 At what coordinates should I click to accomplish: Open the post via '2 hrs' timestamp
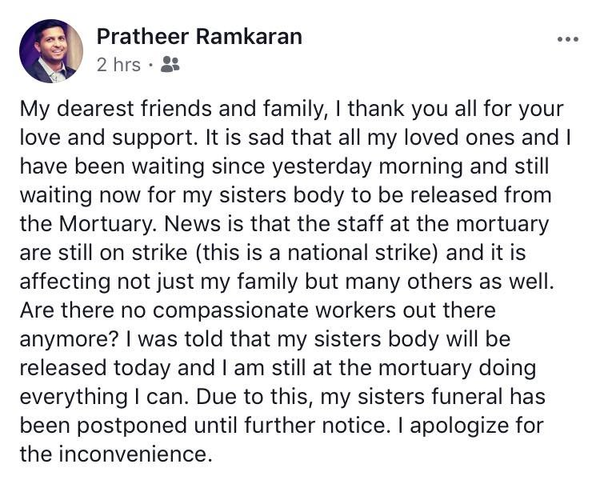tap(120, 66)
